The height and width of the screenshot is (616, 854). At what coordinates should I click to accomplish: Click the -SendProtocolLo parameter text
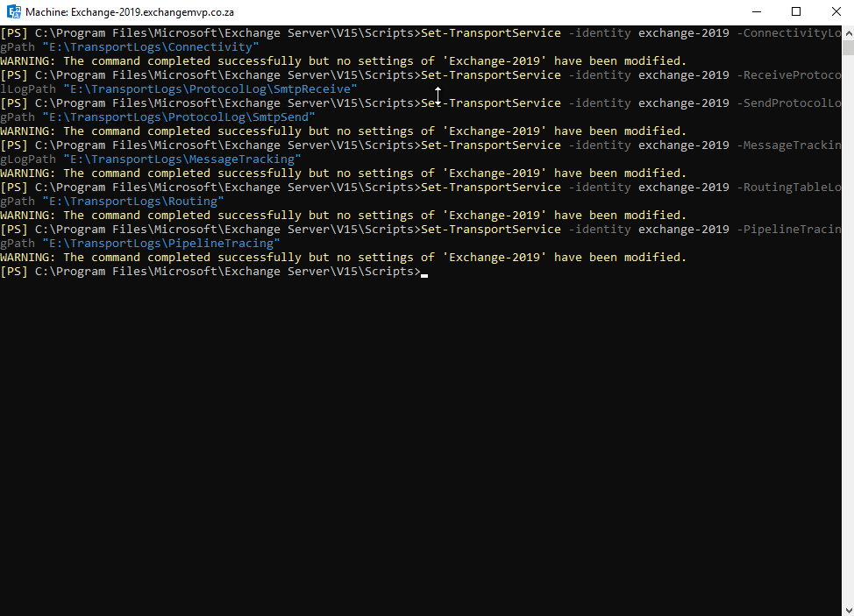788,103
